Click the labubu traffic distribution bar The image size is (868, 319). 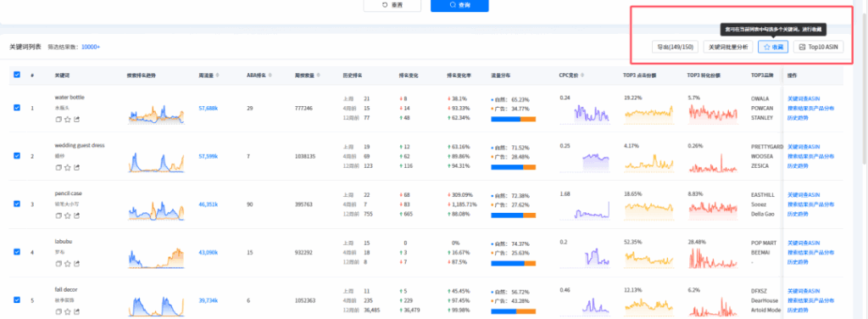(x=513, y=263)
